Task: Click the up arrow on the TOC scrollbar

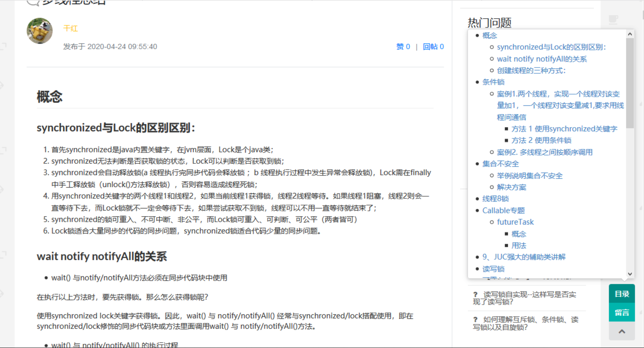Action: click(x=630, y=34)
